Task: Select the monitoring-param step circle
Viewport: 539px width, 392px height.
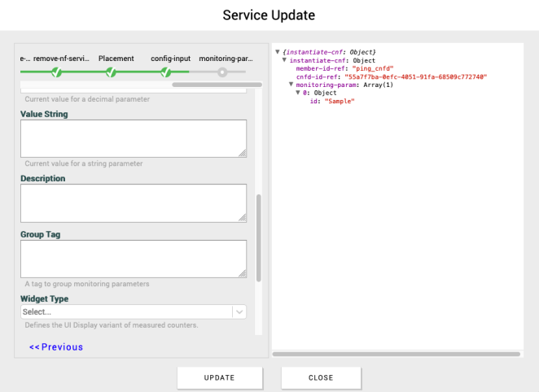Action: tap(221, 72)
